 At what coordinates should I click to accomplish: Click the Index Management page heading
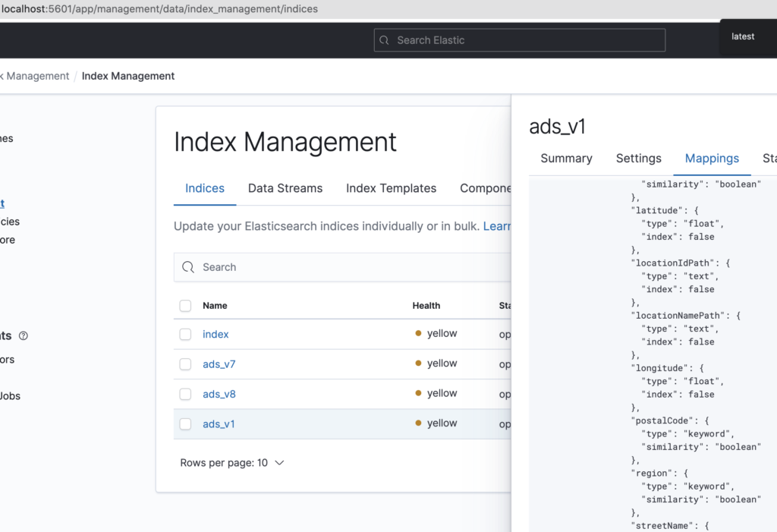click(x=285, y=142)
